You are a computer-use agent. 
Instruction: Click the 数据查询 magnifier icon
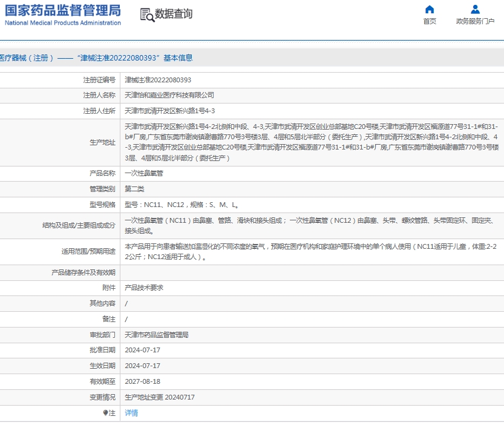pos(147,15)
